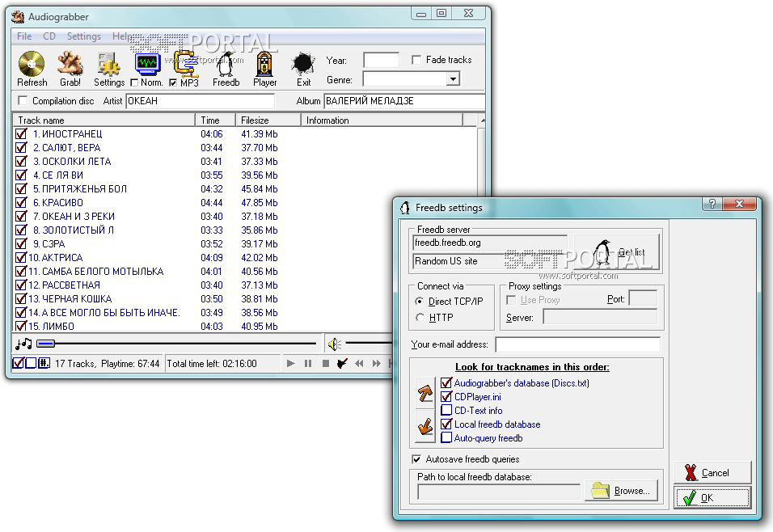This screenshot has height=532, width=773.
Task: Click the uncheck-all-tracks icon in the status bar
Action: (x=31, y=363)
